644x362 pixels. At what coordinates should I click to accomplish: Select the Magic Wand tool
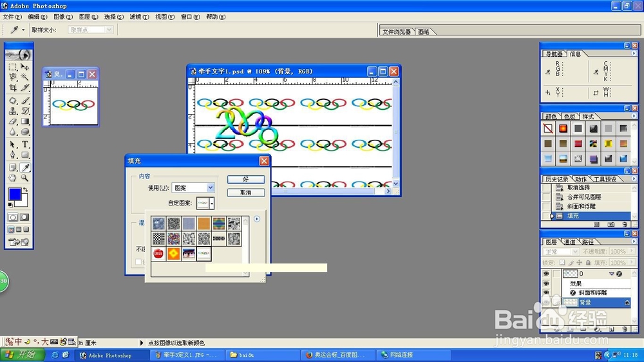tap(25, 77)
